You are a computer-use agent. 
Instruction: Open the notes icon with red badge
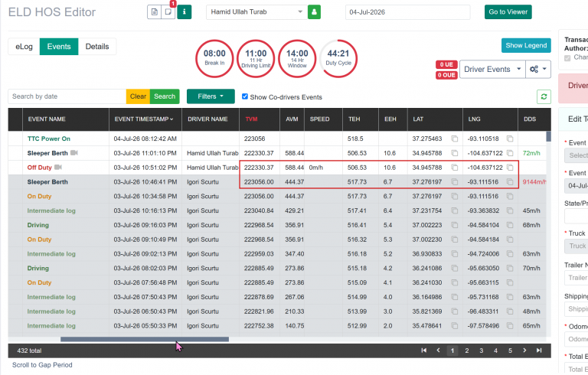168,12
